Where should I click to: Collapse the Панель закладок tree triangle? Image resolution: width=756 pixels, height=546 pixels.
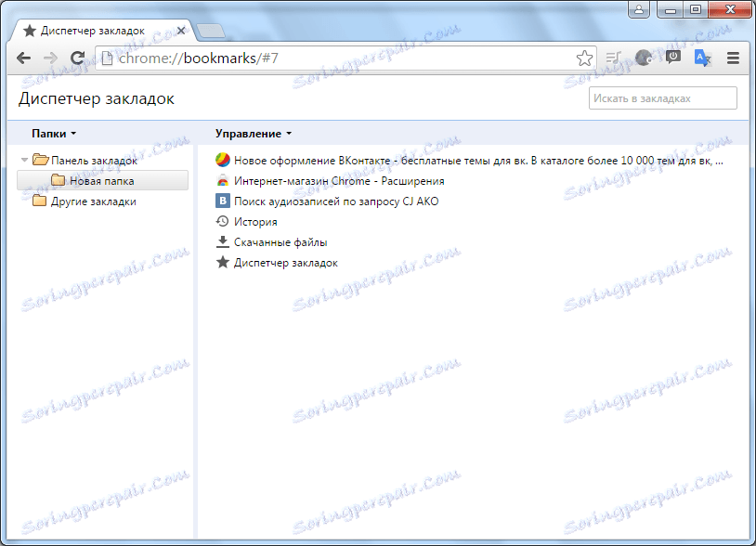pos(24,160)
